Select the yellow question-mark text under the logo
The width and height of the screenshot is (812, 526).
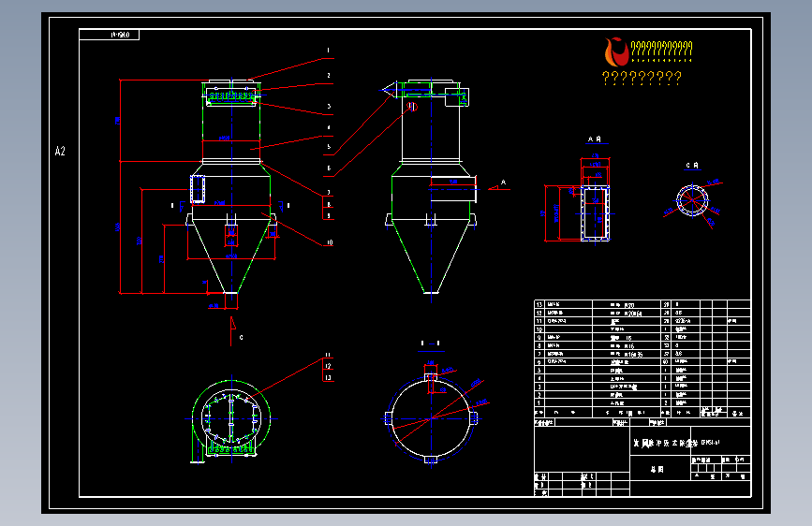[x=642, y=79]
